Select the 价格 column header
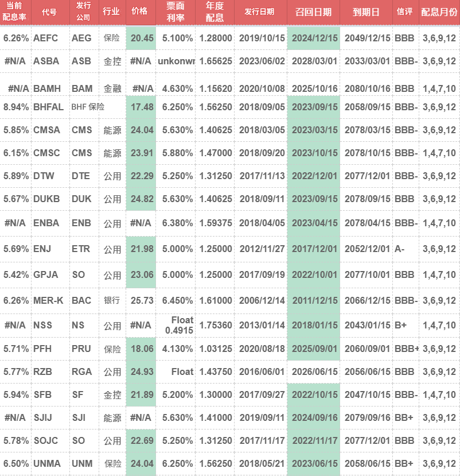 [140, 12]
